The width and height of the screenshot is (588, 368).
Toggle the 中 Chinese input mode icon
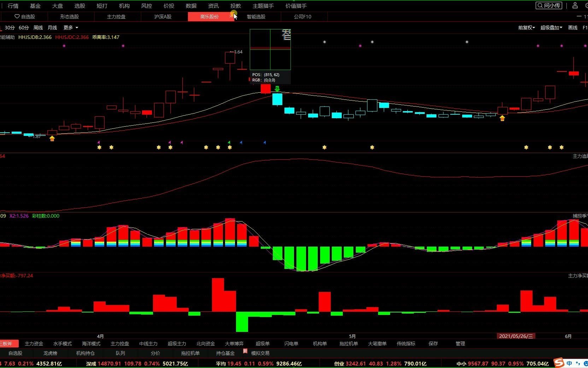[x=569, y=363]
